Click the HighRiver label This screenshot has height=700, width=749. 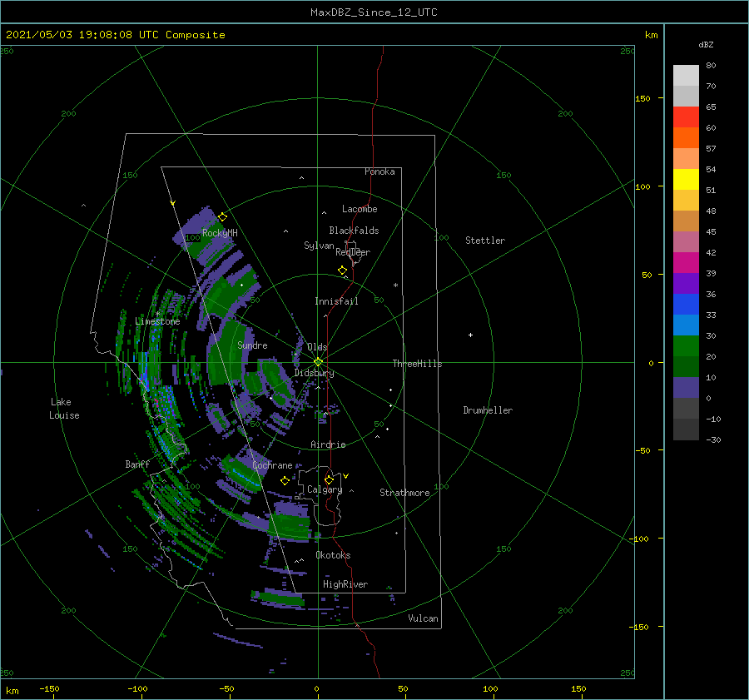point(345,584)
